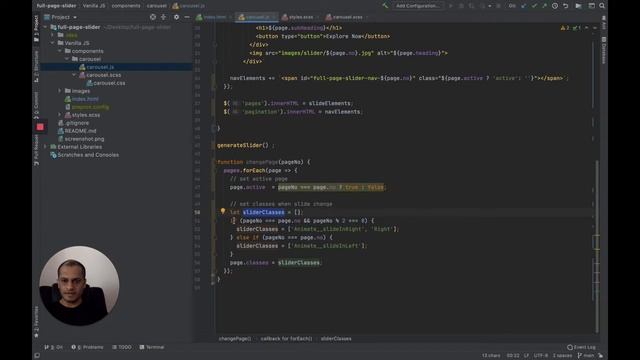Click the locate file target icon in Project panel

pyautogui.click(x=153, y=17)
